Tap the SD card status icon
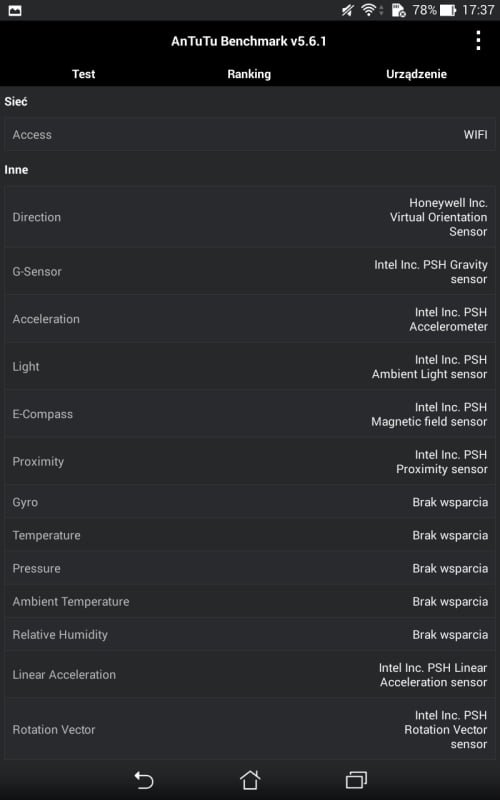Viewport: 500px width, 800px height. (x=398, y=10)
